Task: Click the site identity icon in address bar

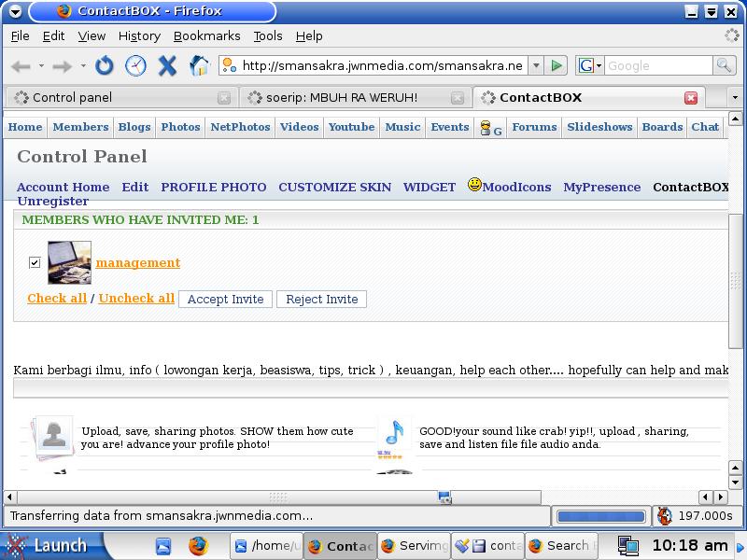Action: 229,65
